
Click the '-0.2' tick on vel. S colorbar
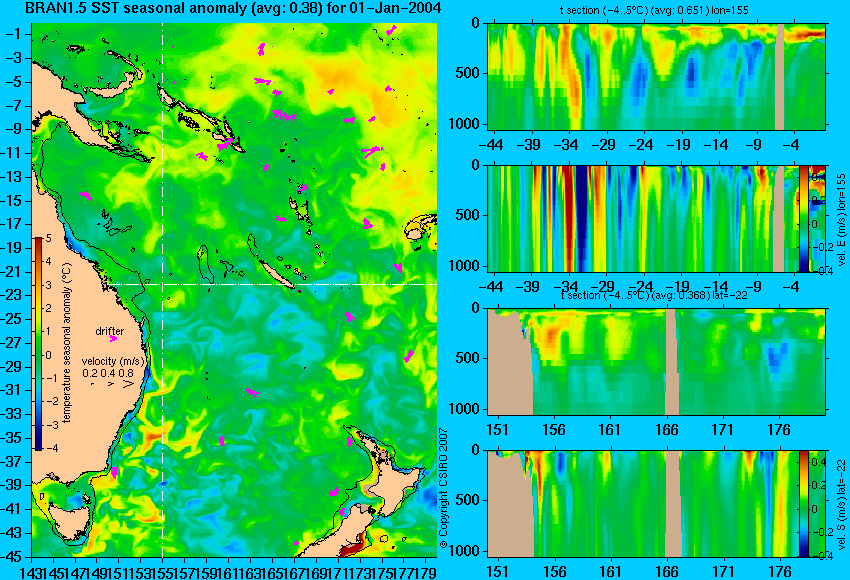pyautogui.click(x=817, y=532)
